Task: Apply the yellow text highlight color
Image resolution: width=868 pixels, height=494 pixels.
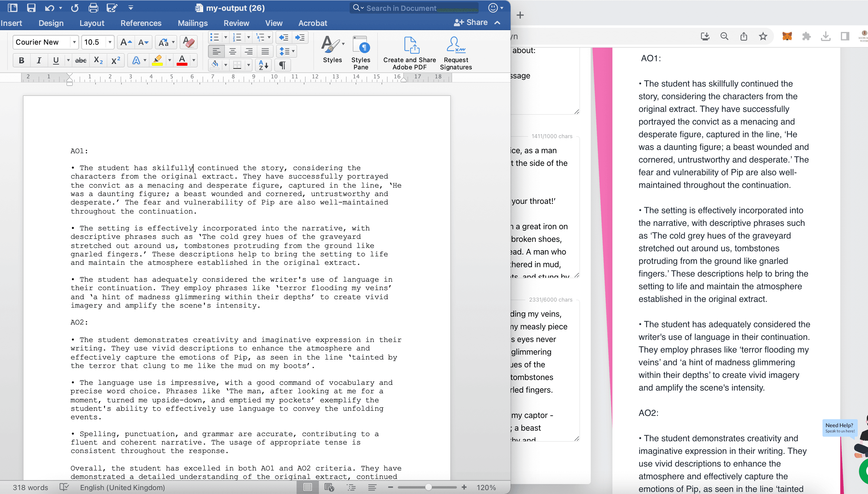Action: click(157, 60)
